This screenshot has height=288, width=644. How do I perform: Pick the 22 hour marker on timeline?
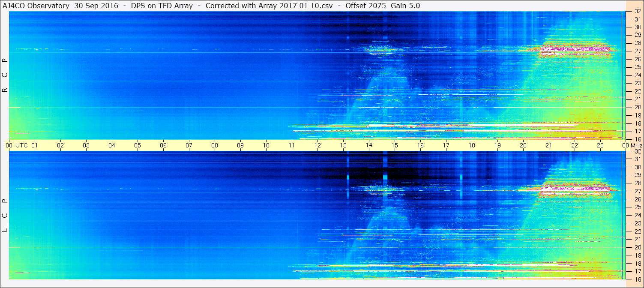tap(575, 145)
